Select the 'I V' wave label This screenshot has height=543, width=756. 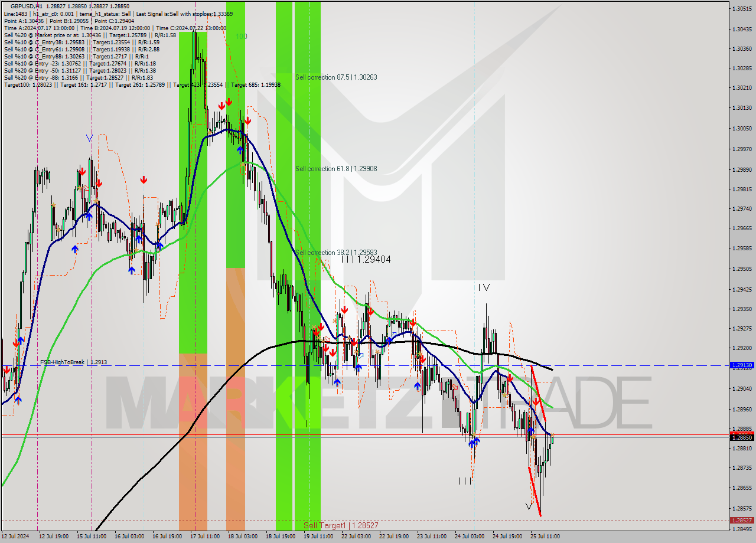(484, 287)
